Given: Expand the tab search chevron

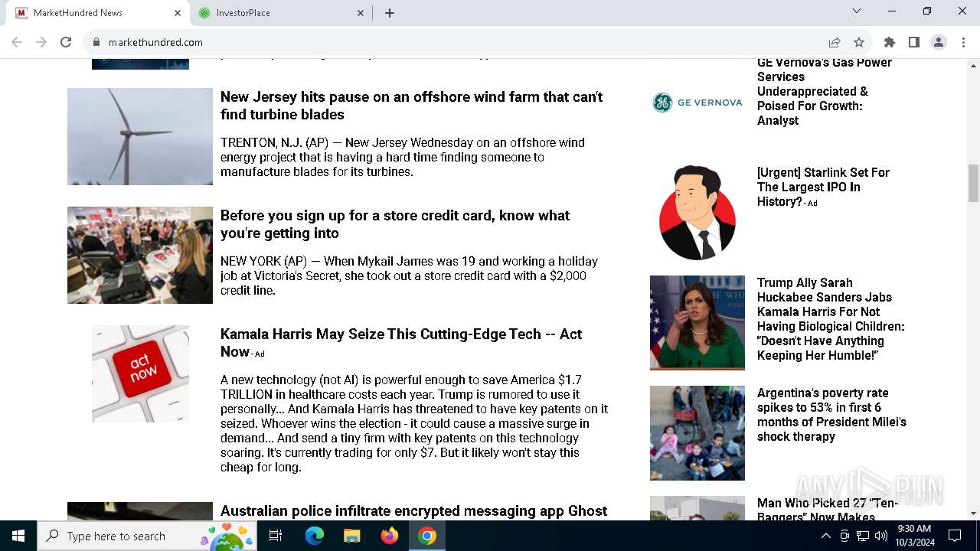Looking at the screenshot, I should pos(857,11).
